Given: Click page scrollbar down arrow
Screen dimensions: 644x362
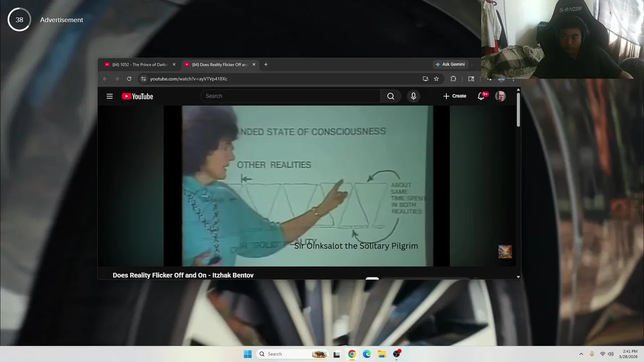Looking at the screenshot, I should tap(518, 277).
